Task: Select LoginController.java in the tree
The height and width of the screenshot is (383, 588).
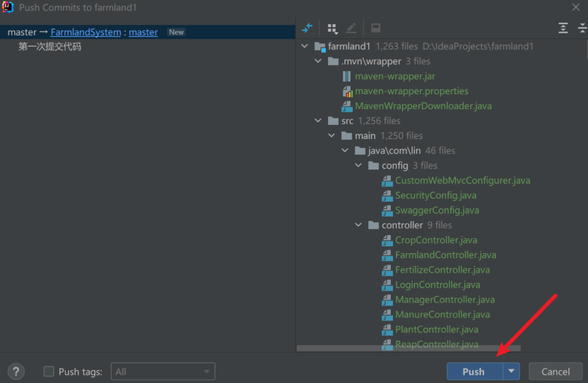Action: tap(438, 285)
